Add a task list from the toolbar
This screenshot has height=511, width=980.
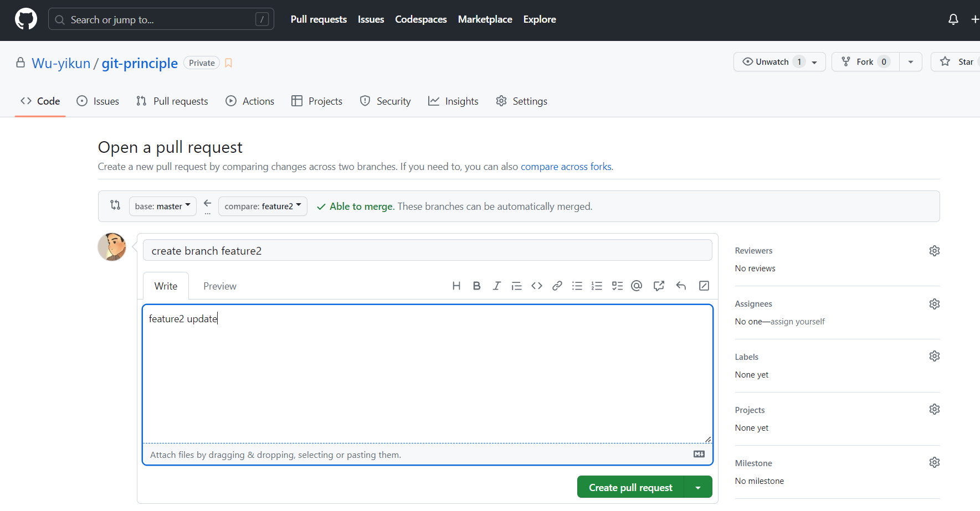(617, 286)
